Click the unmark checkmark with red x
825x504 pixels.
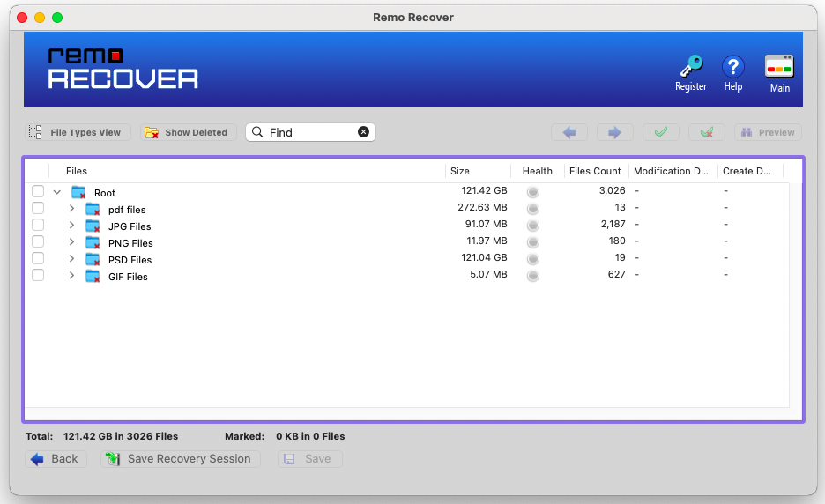point(707,132)
